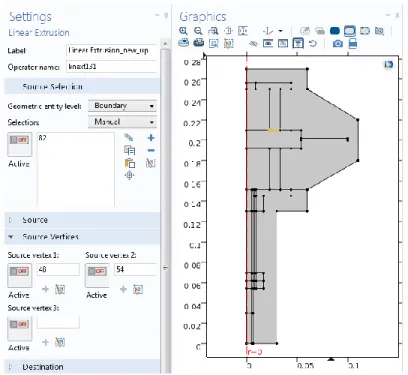This screenshot has height=375, width=408.
Task: Select the solid blue domain selection icon
Action: click(x=335, y=31)
